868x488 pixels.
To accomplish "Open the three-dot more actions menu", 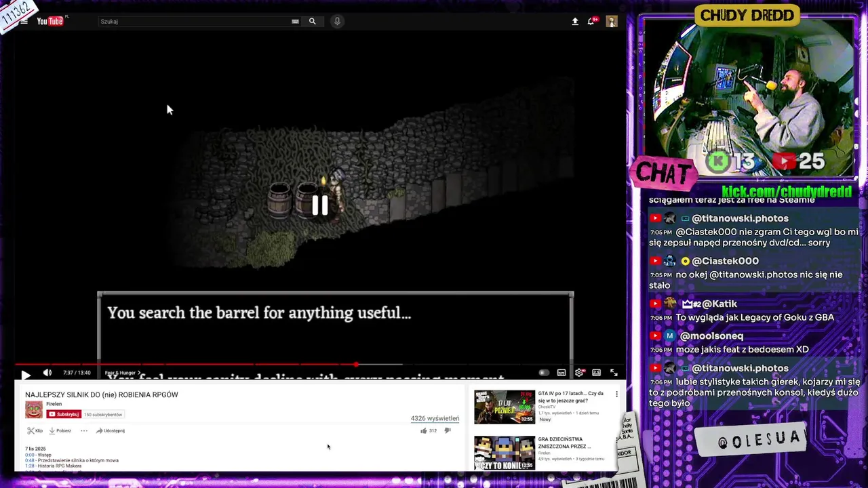I will [x=84, y=430].
